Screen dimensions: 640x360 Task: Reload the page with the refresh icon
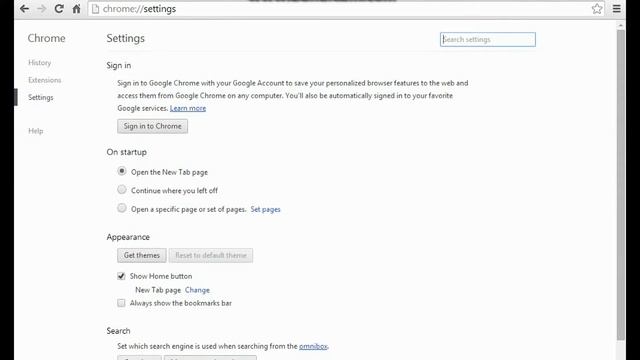click(x=59, y=9)
